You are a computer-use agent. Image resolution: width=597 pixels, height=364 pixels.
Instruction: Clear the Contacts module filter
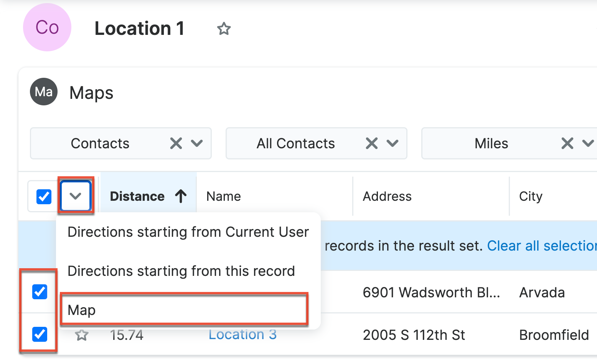point(176,143)
